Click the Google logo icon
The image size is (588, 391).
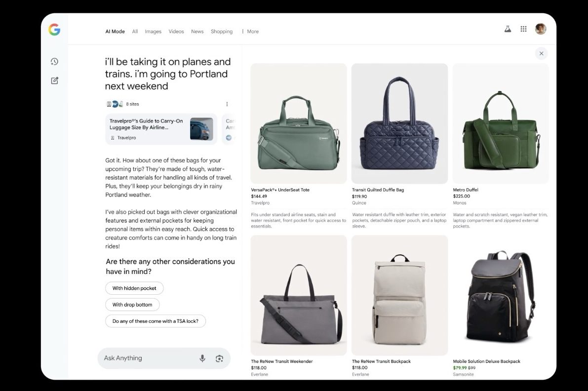point(54,30)
